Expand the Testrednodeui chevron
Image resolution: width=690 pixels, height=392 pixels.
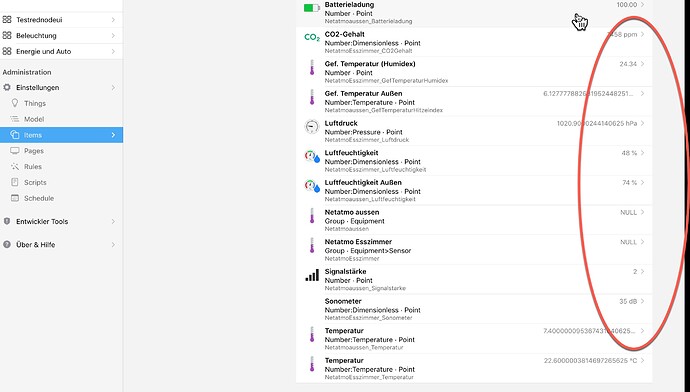tap(113, 20)
